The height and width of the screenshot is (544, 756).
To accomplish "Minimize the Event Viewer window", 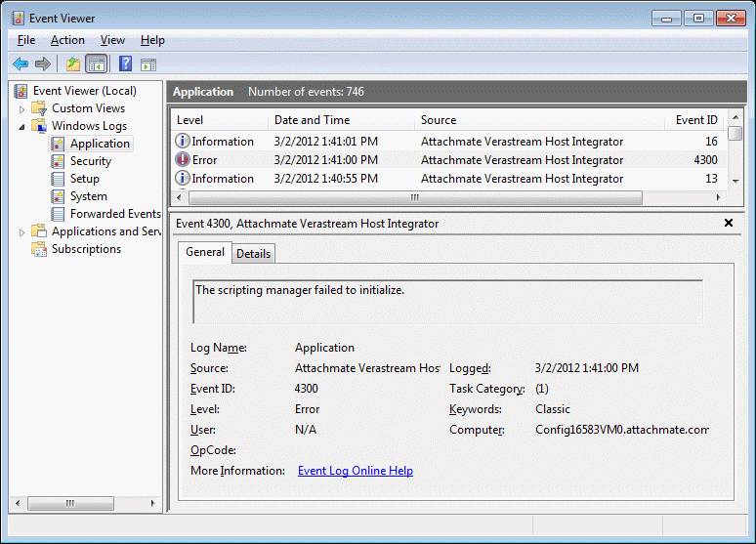I will [x=667, y=19].
